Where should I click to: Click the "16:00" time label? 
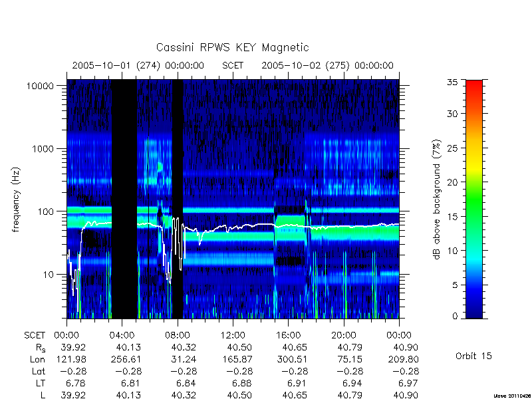click(288, 336)
